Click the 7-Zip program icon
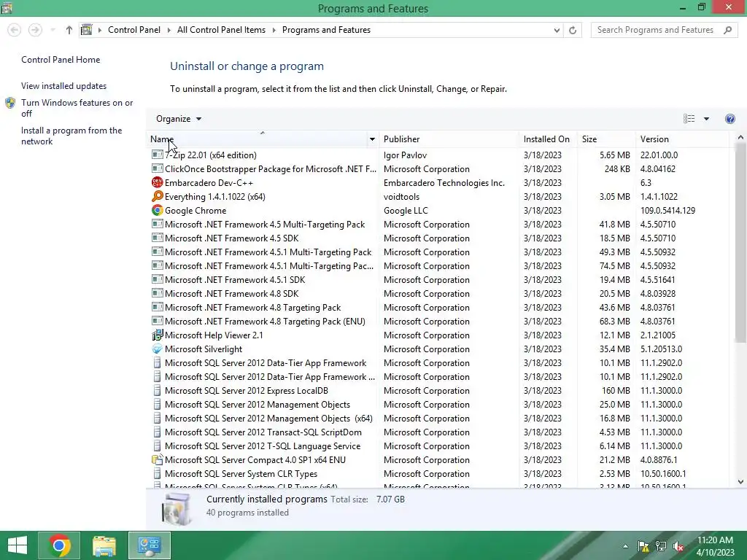Screen dimensions: 747x560 [x=158, y=155]
